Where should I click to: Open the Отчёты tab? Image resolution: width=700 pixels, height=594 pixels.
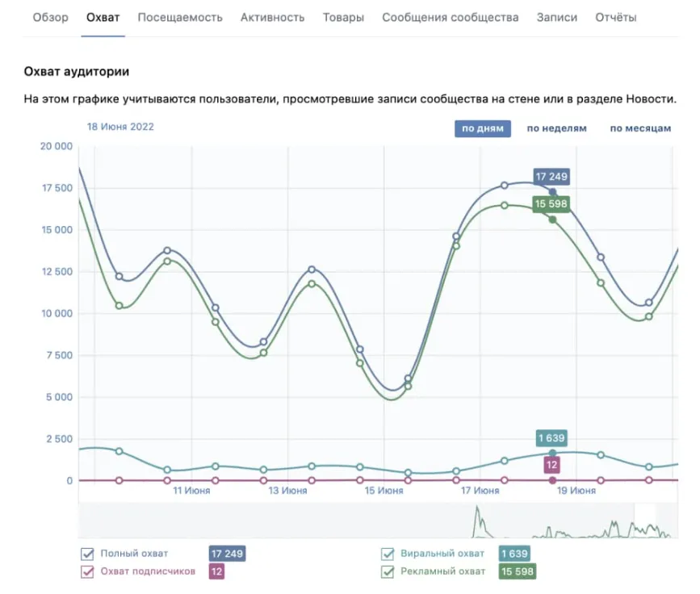(615, 18)
